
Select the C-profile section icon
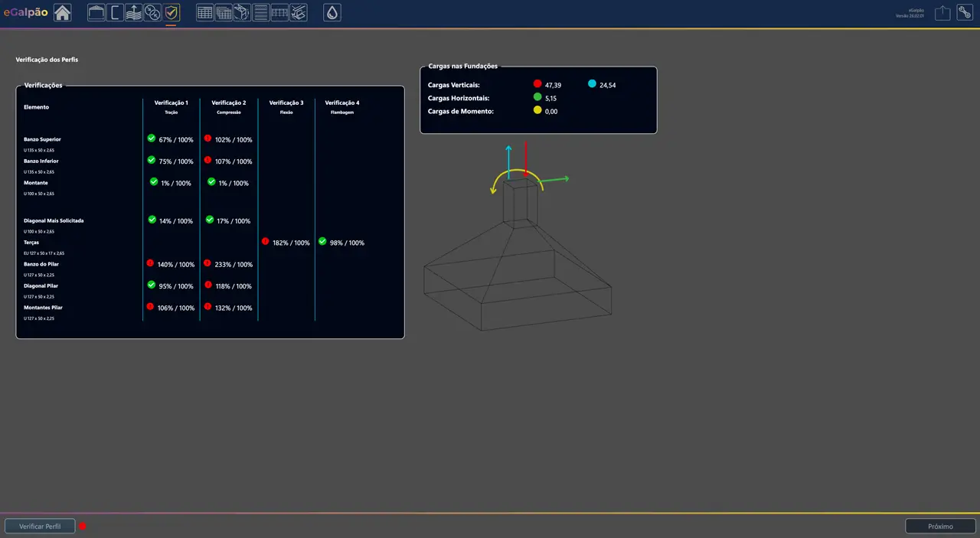(x=115, y=12)
